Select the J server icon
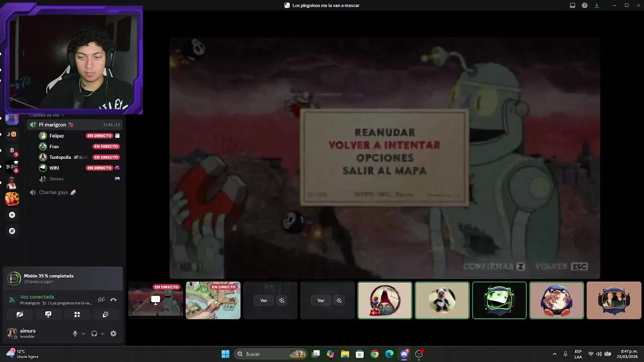 (12, 134)
